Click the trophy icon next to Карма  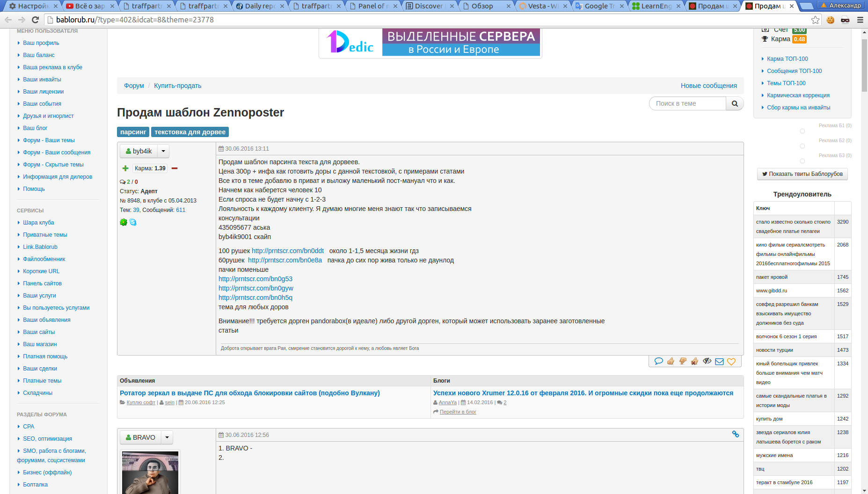765,39
